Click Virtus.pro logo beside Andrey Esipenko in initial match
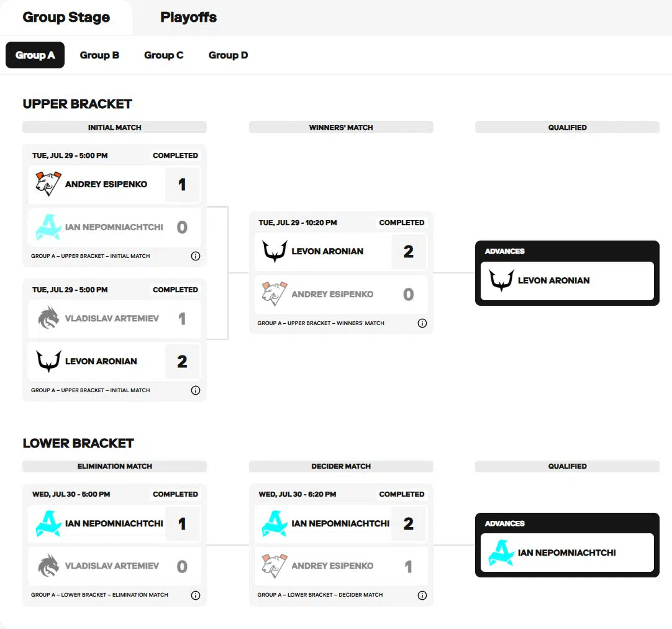Viewport: 672px width, 629px height. pyautogui.click(x=48, y=184)
